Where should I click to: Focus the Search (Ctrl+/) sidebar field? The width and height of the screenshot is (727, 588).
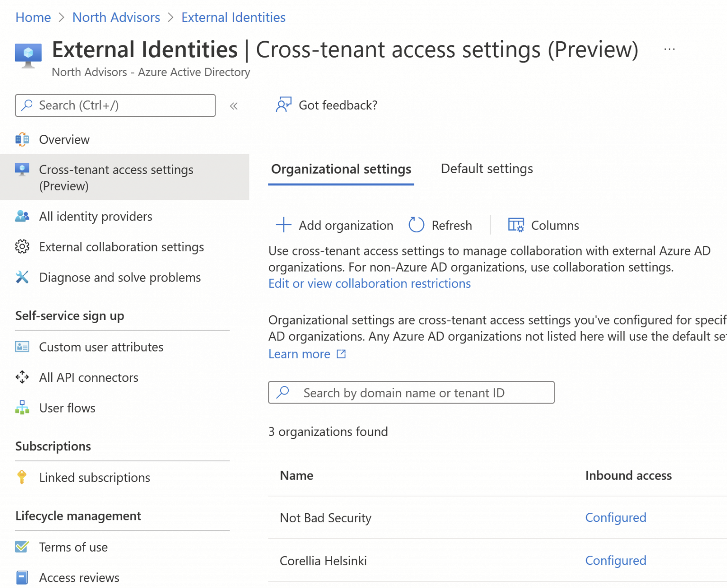tap(115, 105)
